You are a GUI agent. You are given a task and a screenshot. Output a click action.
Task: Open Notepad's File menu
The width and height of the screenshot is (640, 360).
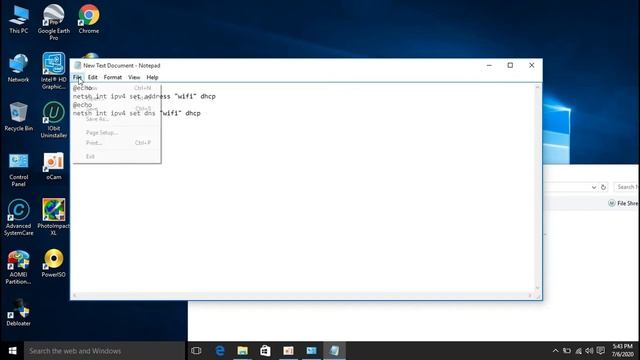point(77,77)
